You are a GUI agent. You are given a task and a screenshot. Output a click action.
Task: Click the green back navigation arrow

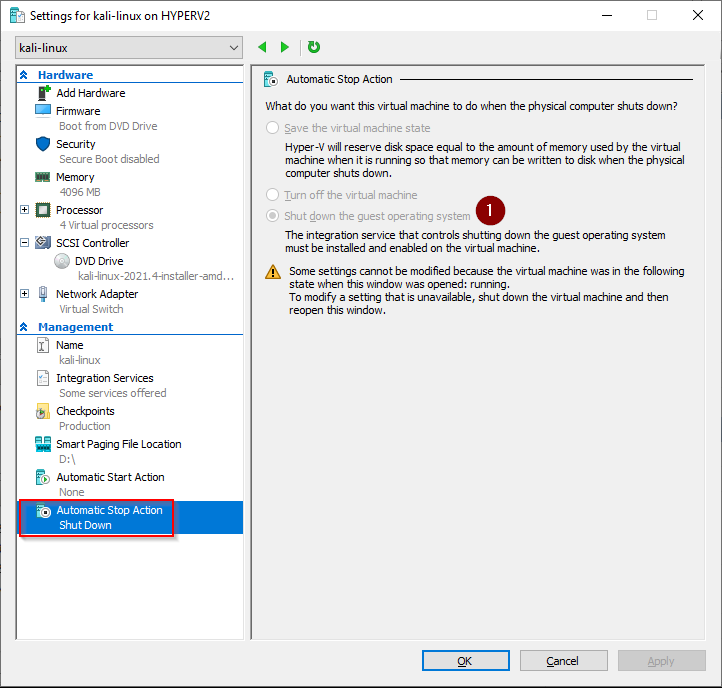click(263, 47)
